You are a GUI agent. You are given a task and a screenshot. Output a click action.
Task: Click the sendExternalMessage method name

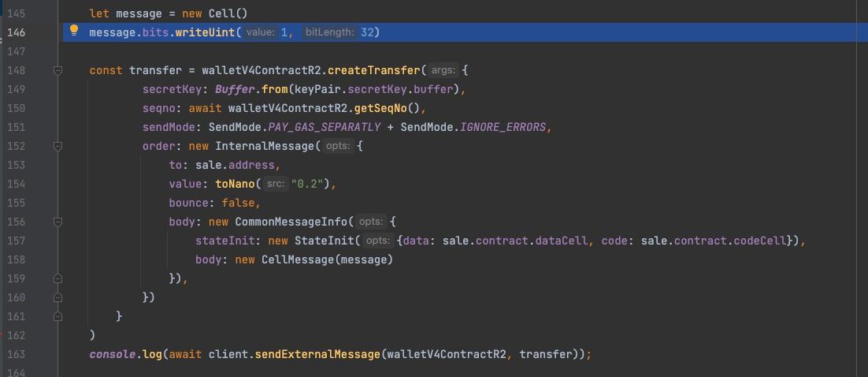pos(318,353)
